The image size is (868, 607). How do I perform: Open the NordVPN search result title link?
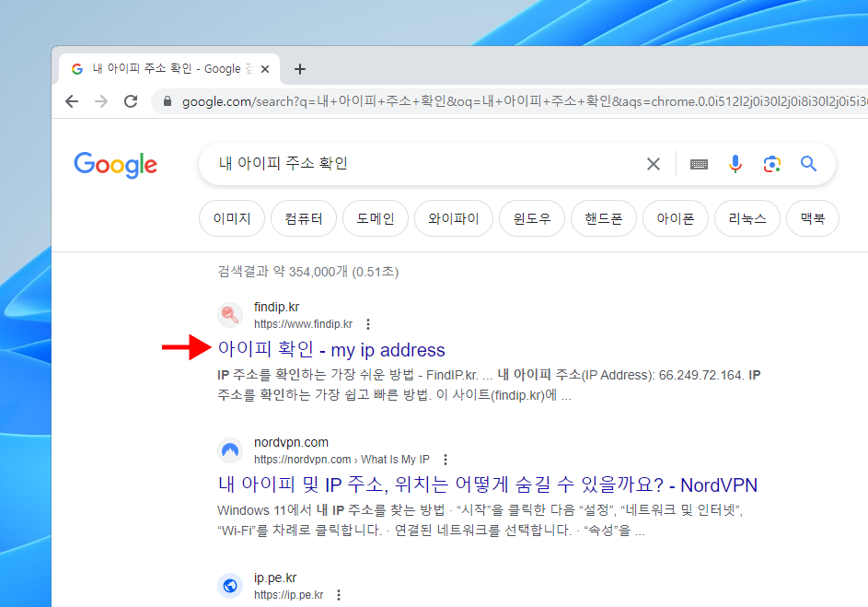coord(487,484)
